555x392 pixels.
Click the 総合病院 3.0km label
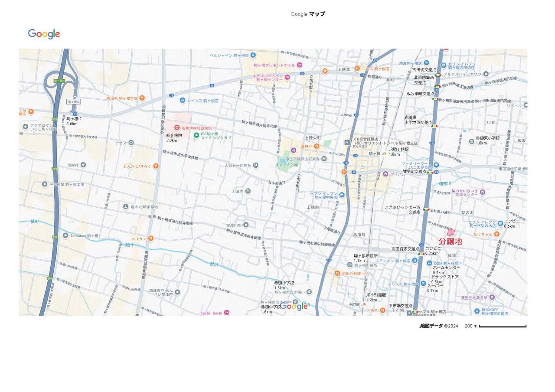pyautogui.click(x=174, y=138)
